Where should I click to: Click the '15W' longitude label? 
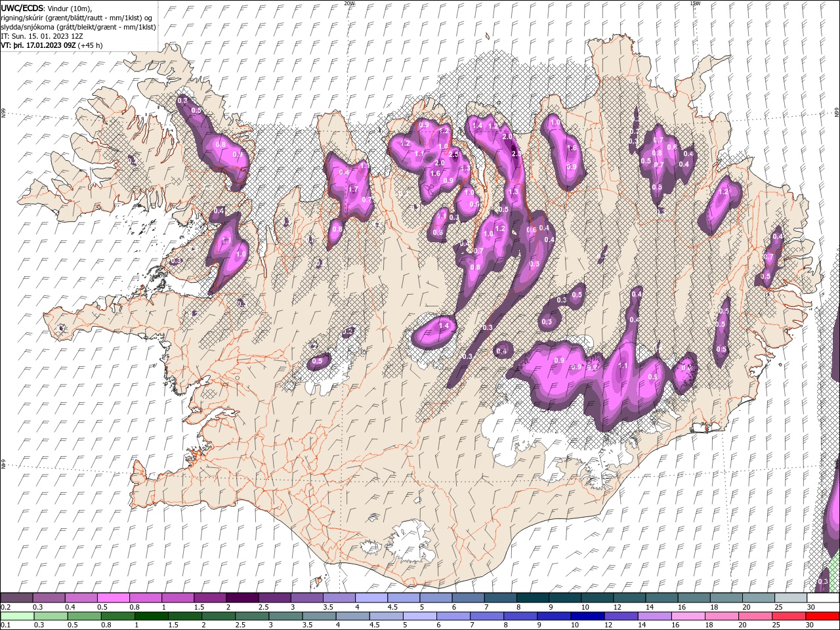tap(695, 3)
